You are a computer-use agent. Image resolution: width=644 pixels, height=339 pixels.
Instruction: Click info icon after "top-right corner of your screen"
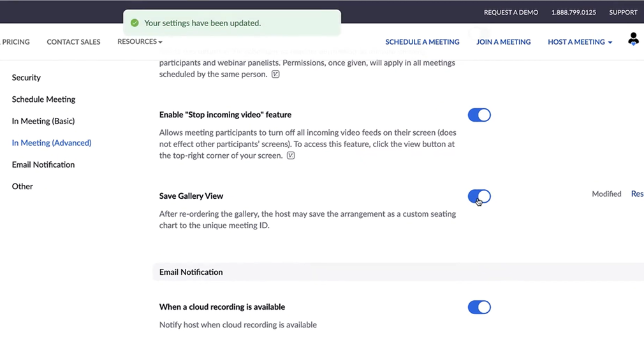(x=291, y=155)
